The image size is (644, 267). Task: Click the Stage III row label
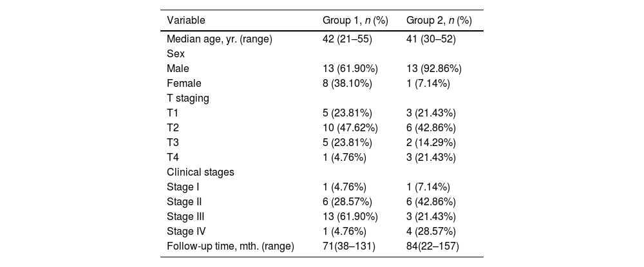pos(185,216)
